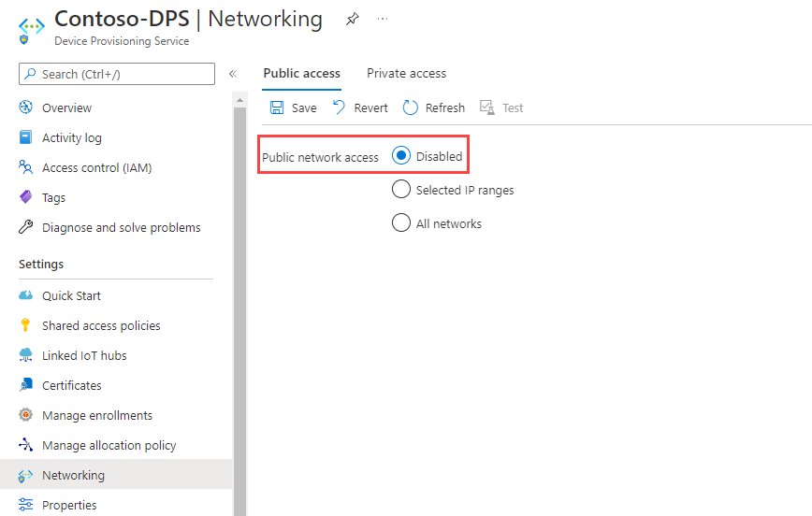Click the Test button label

point(513,107)
